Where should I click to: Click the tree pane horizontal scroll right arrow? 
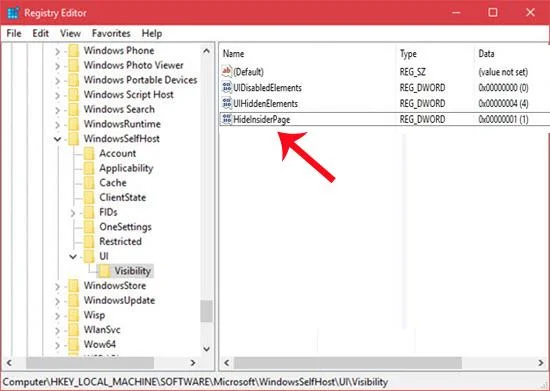pyautogui.click(x=193, y=363)
